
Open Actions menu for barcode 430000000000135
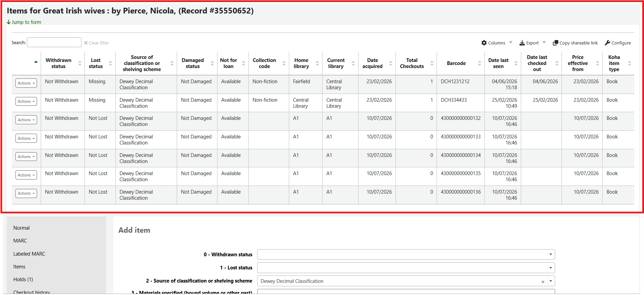tap(26, 175)
